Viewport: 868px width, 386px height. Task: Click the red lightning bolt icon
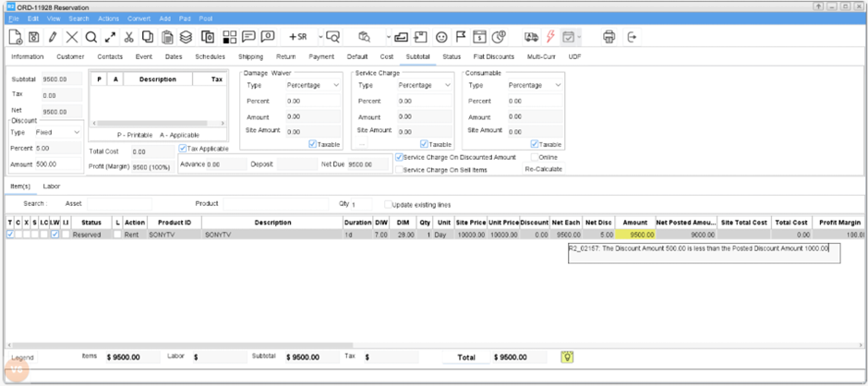point(551,37)
